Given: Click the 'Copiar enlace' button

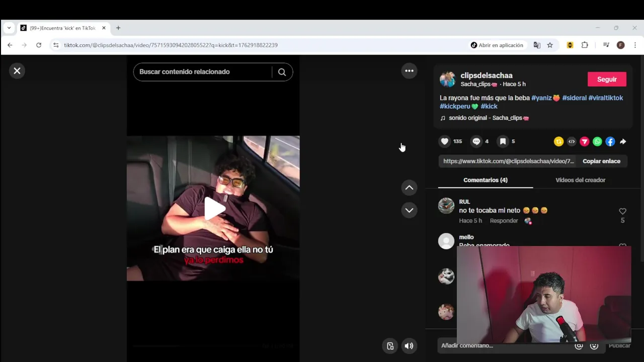Looking at the screenshot, I should coord(601,161).
